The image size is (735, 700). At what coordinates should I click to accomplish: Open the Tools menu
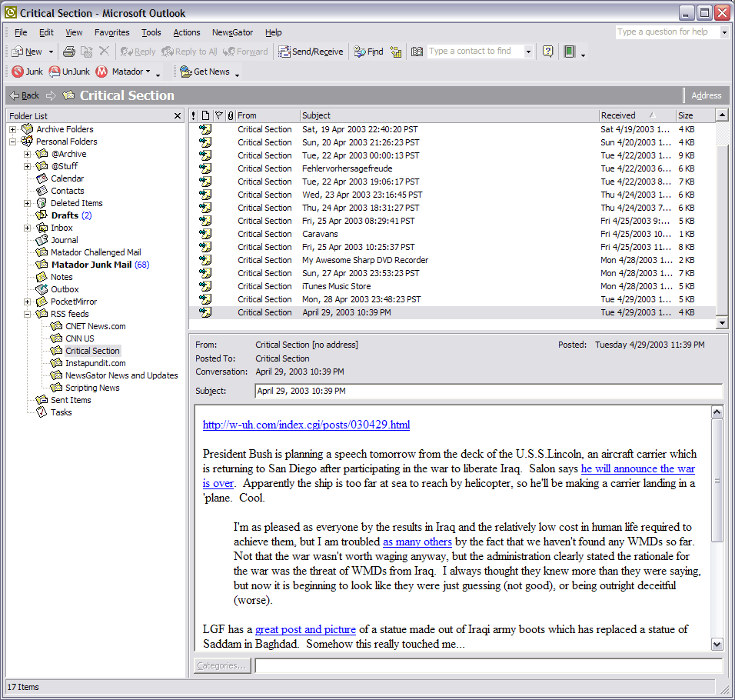pyautogui.click(x=151, y=32)
